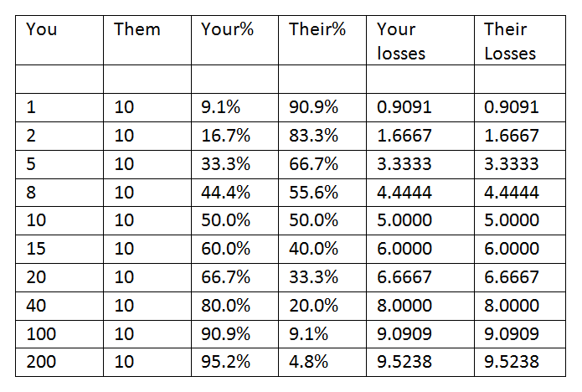Select the 60.0% cell
The image size is (582, 392).
coord(235,249)
